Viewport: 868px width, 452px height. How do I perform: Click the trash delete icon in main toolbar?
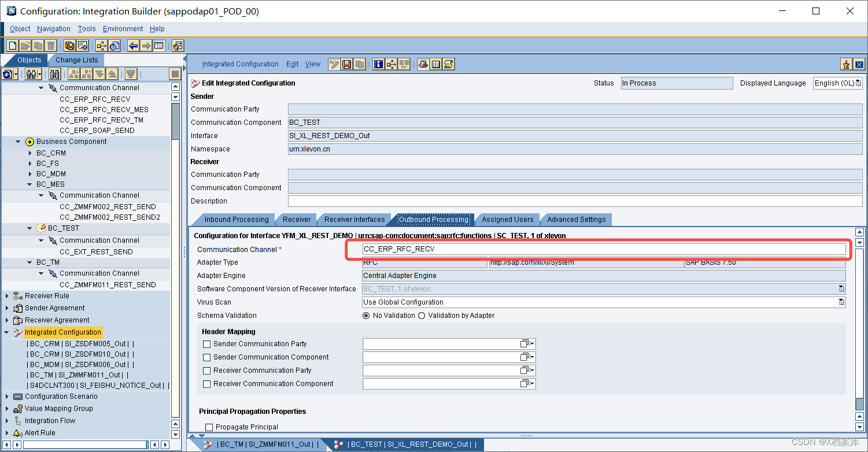(51, 46)
